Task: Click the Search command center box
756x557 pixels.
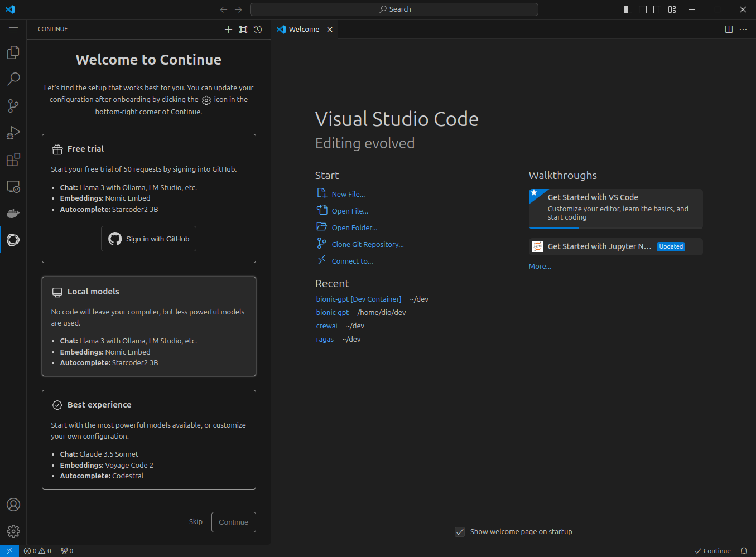Action: [394, 9]
